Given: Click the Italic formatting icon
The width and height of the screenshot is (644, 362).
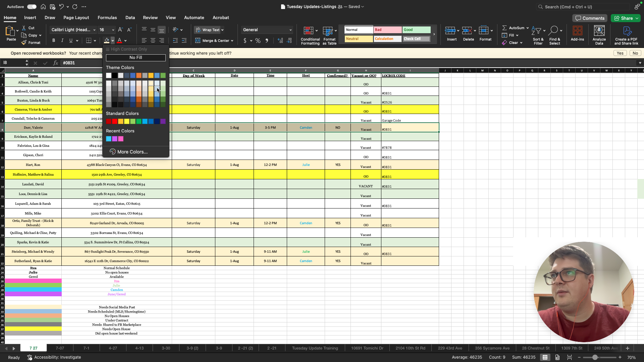Looking at the screenshot, I should click(62, 41).
